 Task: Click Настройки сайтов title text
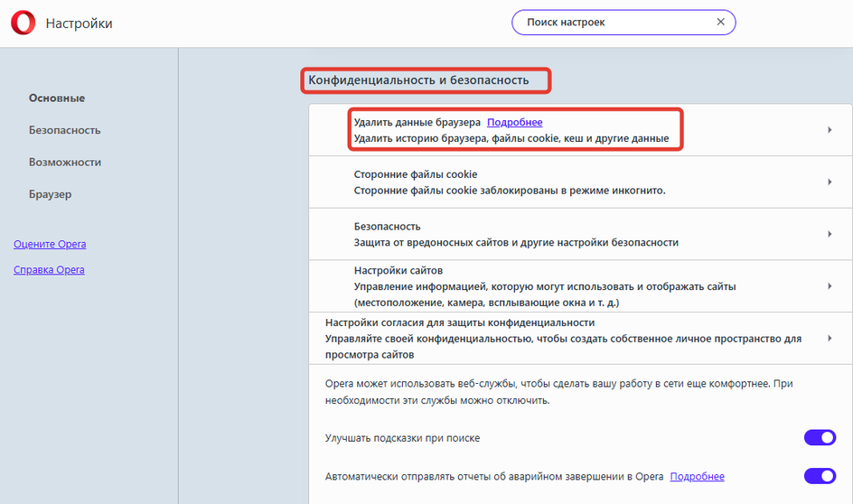[x=398, y=270]
